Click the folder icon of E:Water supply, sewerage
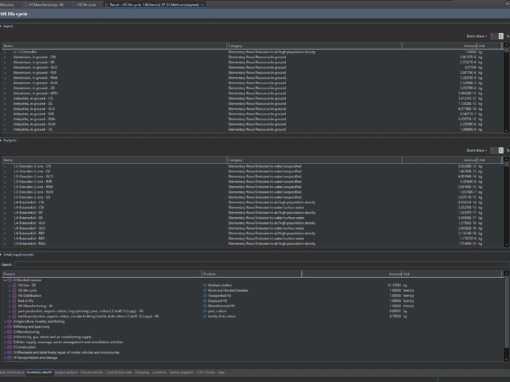The width and height of the screenshot is (510, 382). (10, 342)
